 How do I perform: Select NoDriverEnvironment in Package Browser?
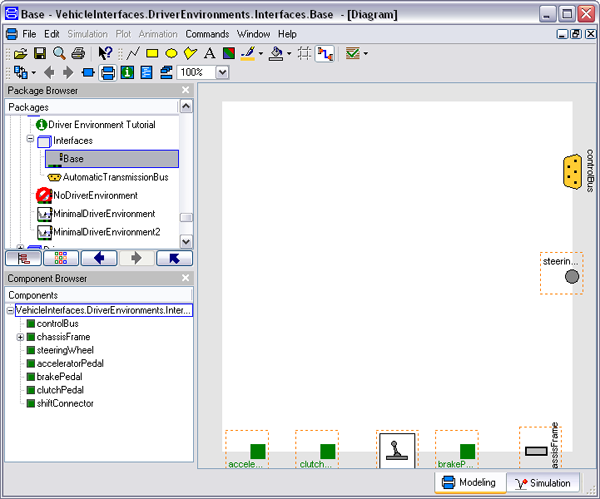[x=94, y=195]
